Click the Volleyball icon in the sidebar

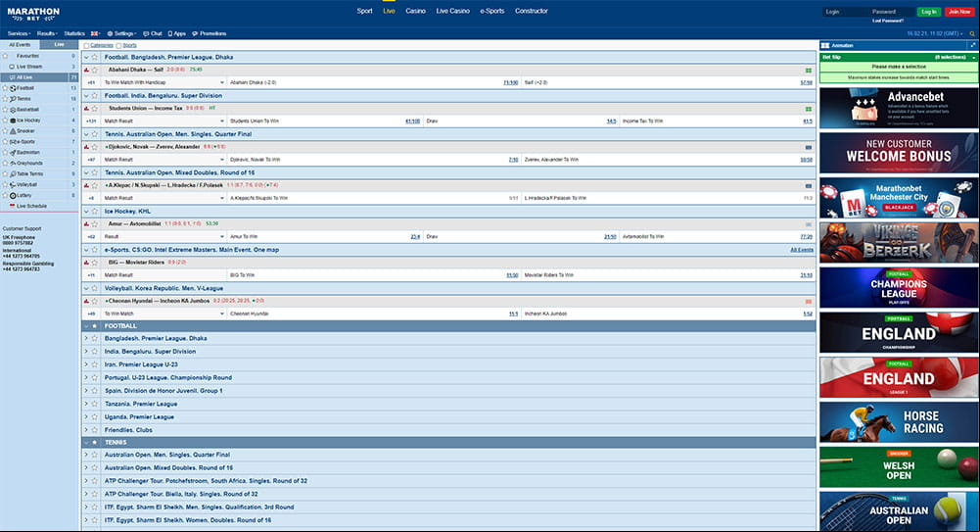pyautogui.click(x=13, y=184)
